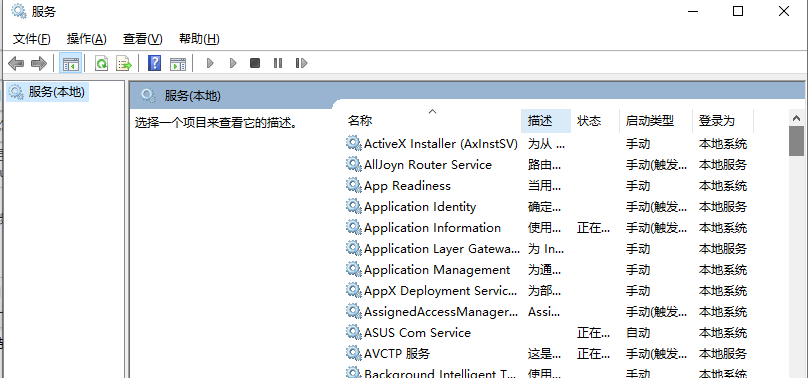Select the Application Management service name

pos(437,270)
